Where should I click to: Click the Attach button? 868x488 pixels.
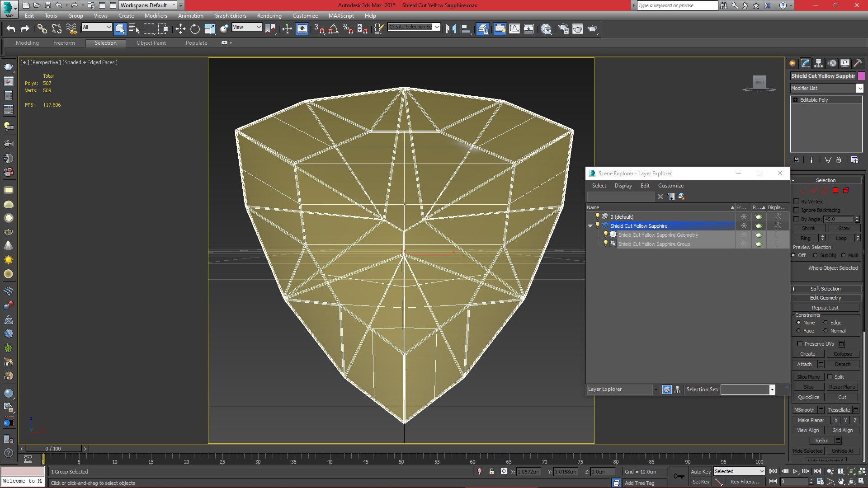coord(804,364)
